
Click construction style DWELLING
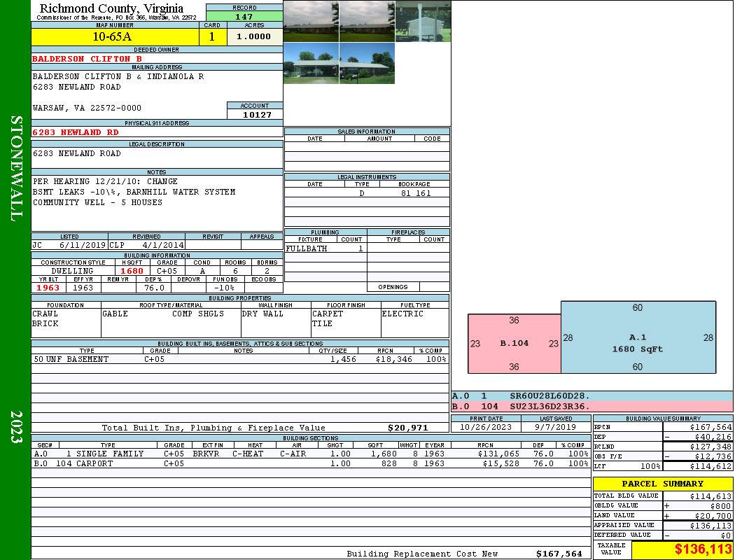tap(73, 271)
